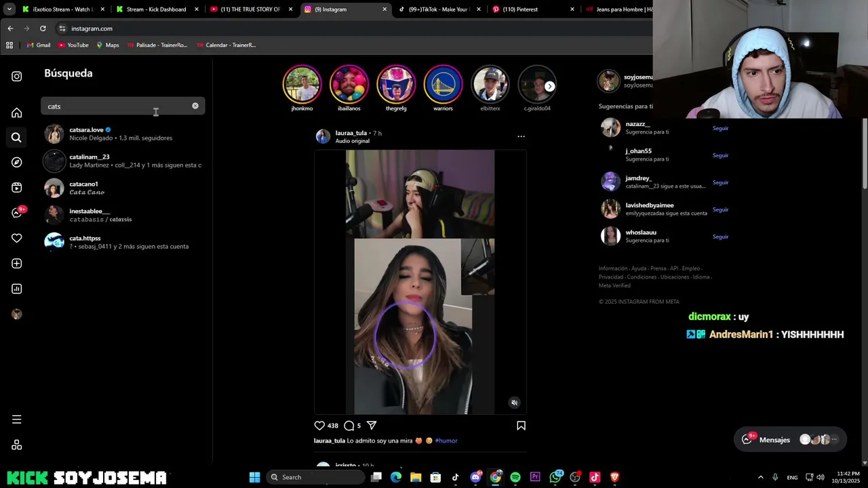868x488 pixels.
Task: Open comments on the lauraa_tula post
Action: pos(349,426)
